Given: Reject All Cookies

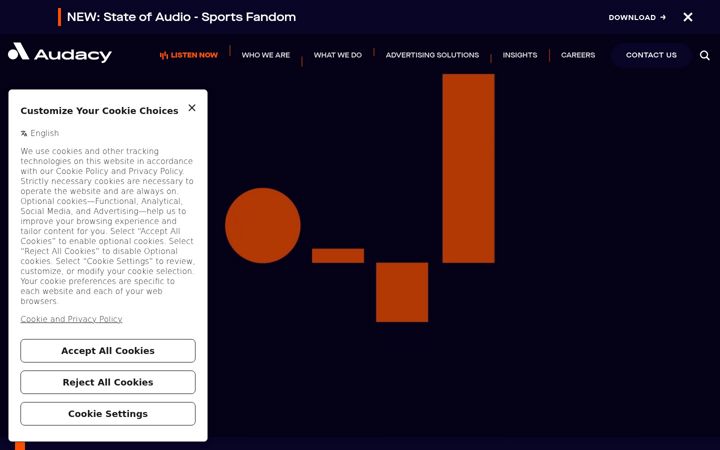Looking at the screenshot, I should click(x=108, y=382).
